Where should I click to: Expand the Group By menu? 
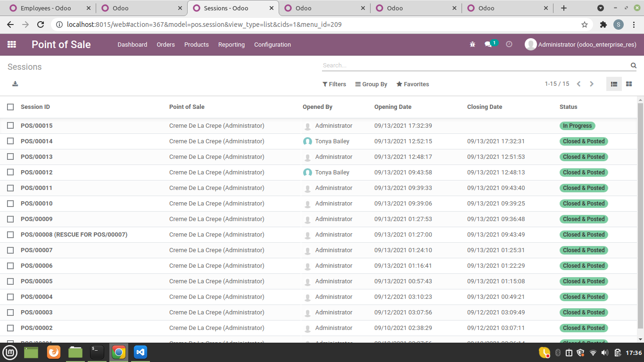click(x=371, y=84)
